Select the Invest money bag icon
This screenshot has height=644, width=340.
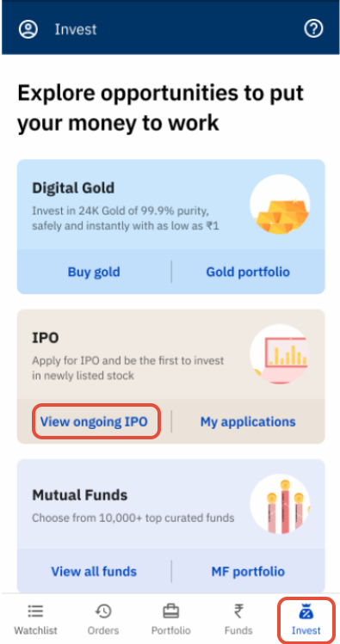click(306, 611)
